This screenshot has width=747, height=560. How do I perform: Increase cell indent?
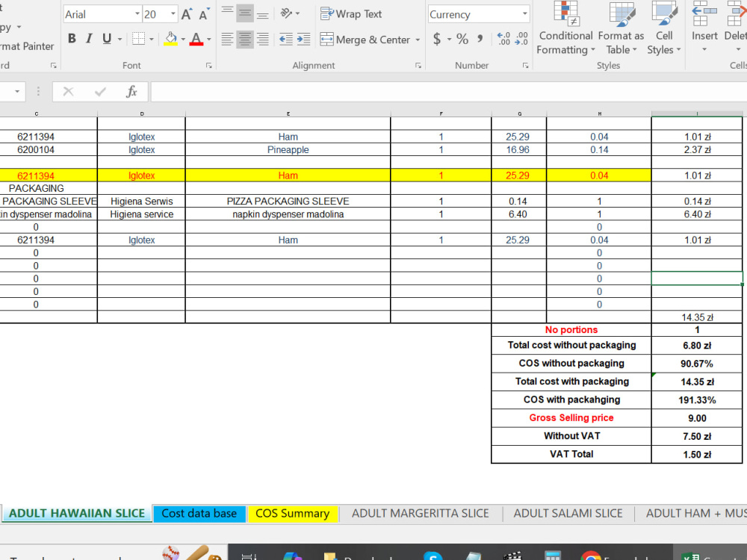coord(303,39)
